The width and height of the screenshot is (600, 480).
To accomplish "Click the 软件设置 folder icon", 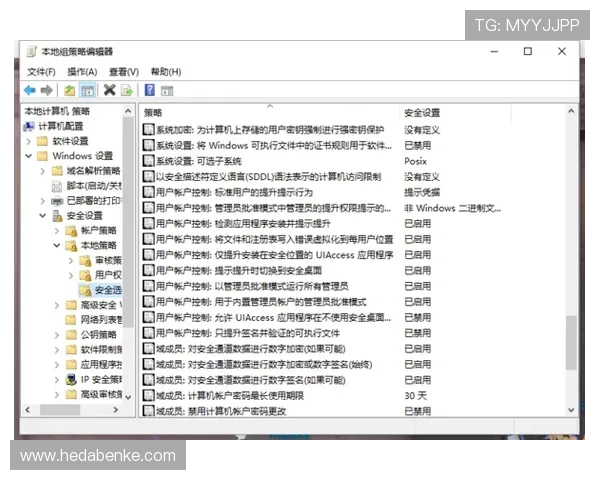I will pyautogui.click(x=42, y=141).
